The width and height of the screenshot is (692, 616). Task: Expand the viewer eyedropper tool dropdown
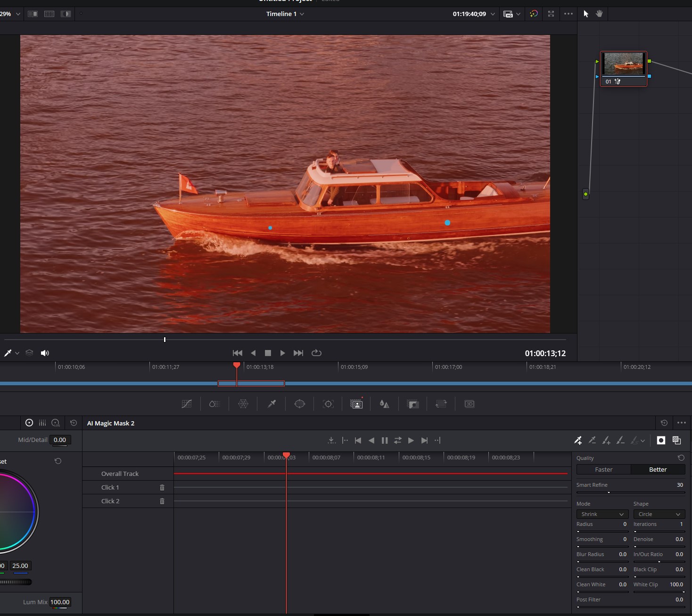coord(17,353)
